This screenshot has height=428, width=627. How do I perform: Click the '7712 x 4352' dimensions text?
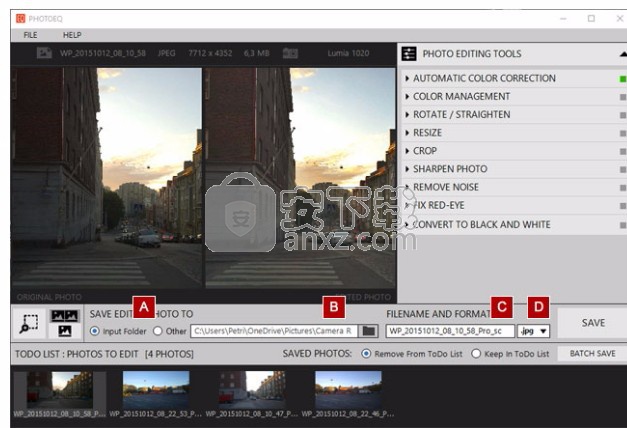pyautogui.click(x=210, y=53)
